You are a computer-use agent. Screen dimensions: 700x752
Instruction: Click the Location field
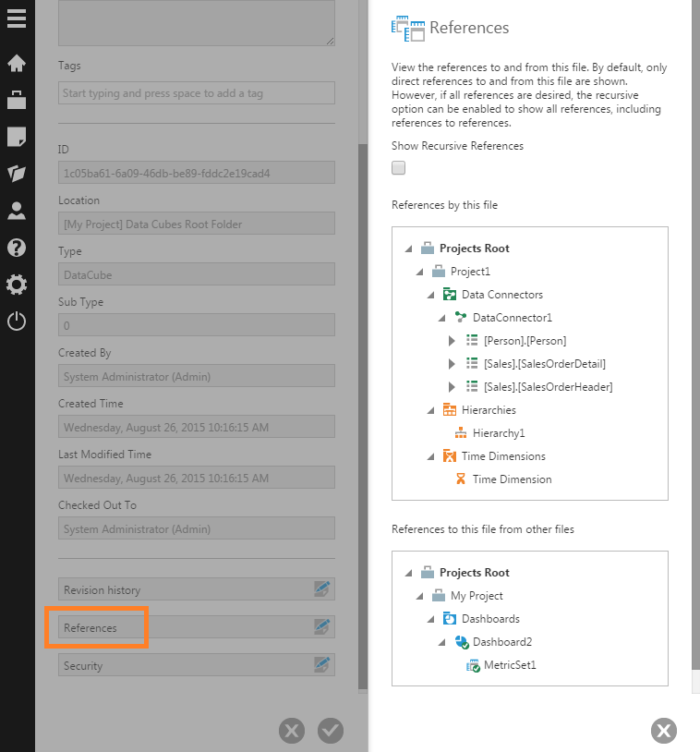click(197, 224)
